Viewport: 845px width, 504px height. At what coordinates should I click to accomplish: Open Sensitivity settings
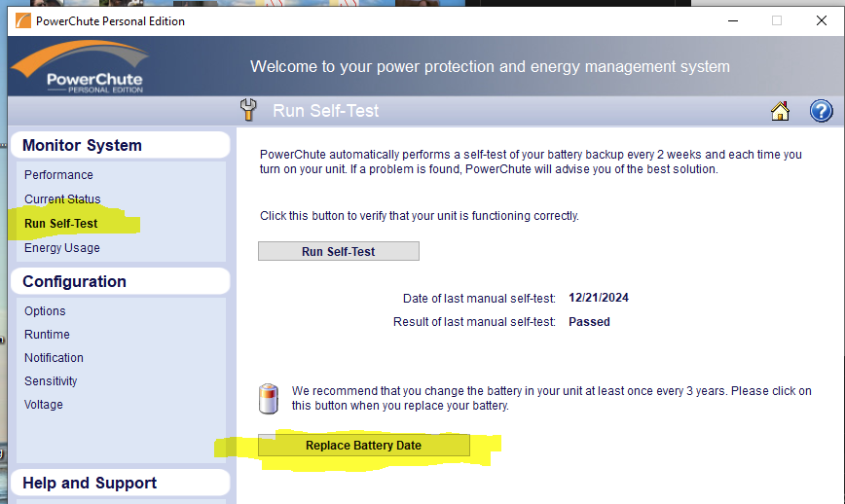point(51,381)
